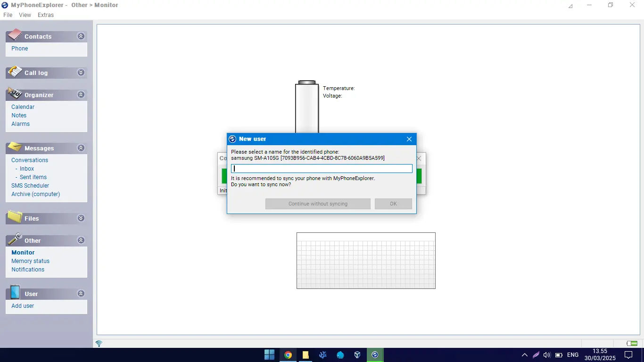
Task: Click the phone name input field
Action: point(322,168)
